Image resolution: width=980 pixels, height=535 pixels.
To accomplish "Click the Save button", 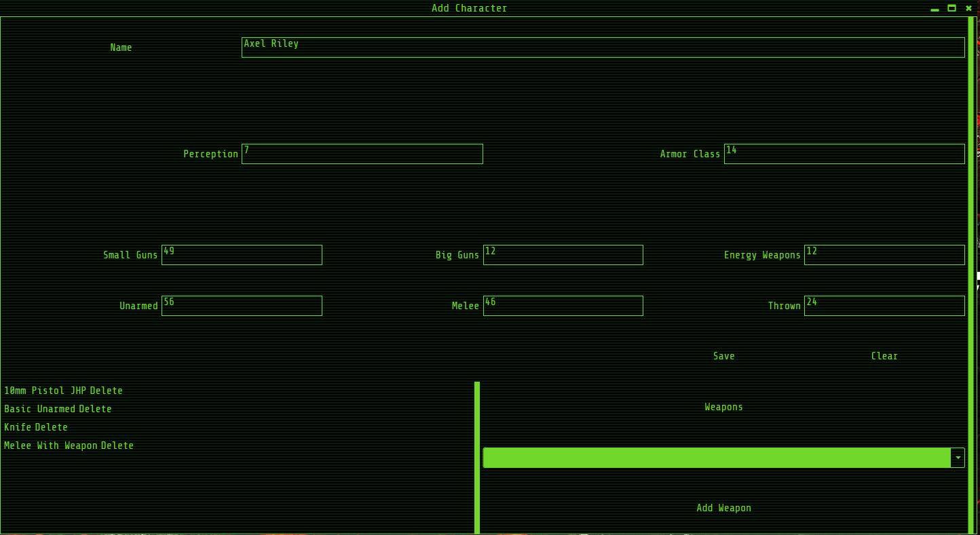I will tap(723, 356).
